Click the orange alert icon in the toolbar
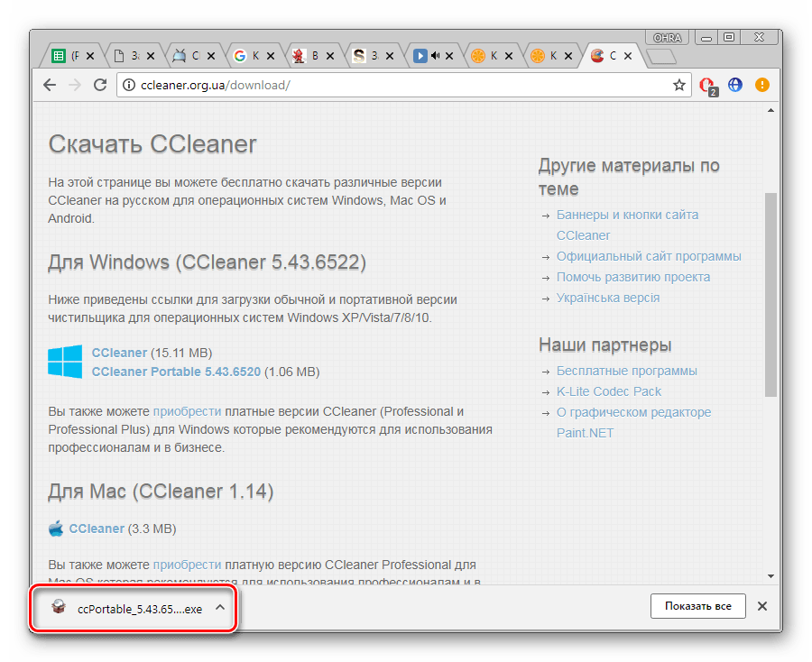Viewport: 812px width, 662px height. click(762, 85)
